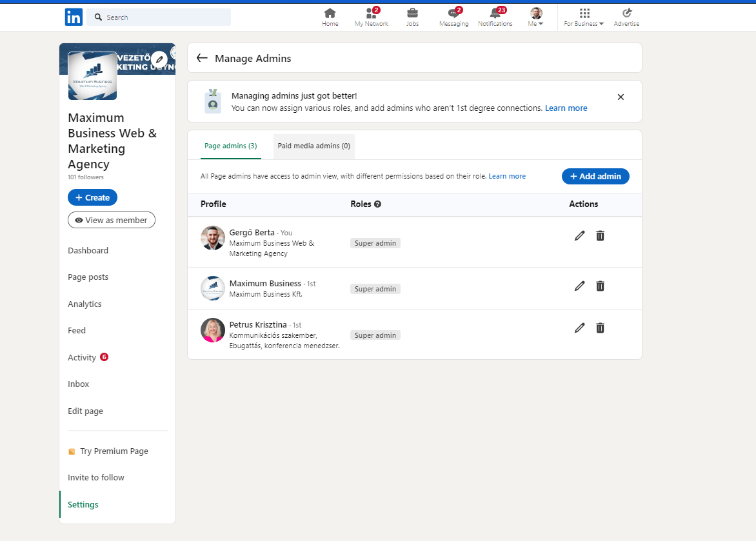This screenshot has width=756, height=541.
Task: Open Edit page in the sidebar
Action: coord(85,411)
